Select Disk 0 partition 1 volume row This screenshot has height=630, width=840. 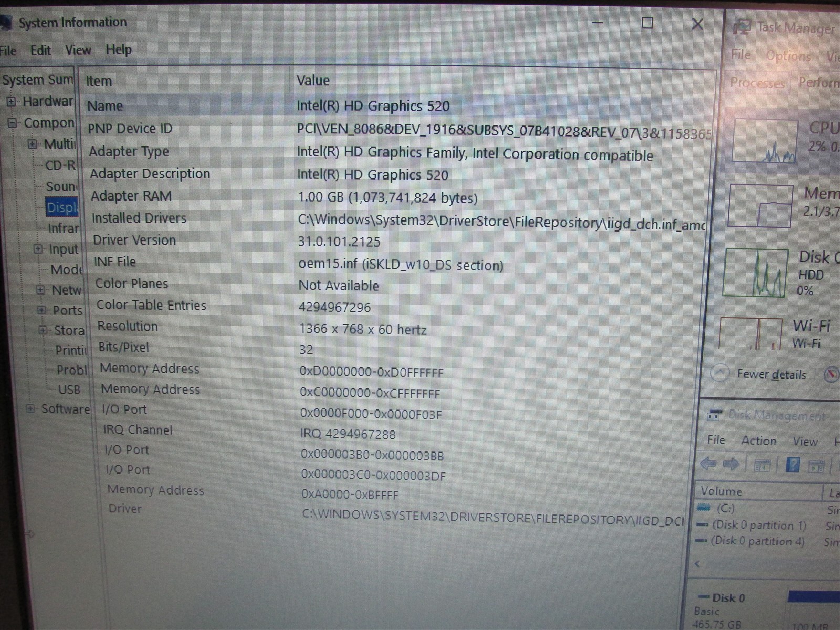[x=766, y=525]
